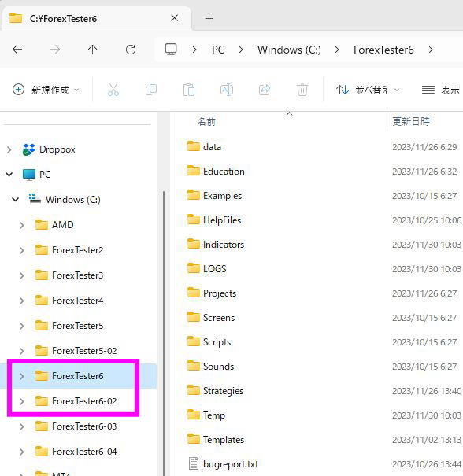
Task: Refresh the current folder view
Action: 131,50
